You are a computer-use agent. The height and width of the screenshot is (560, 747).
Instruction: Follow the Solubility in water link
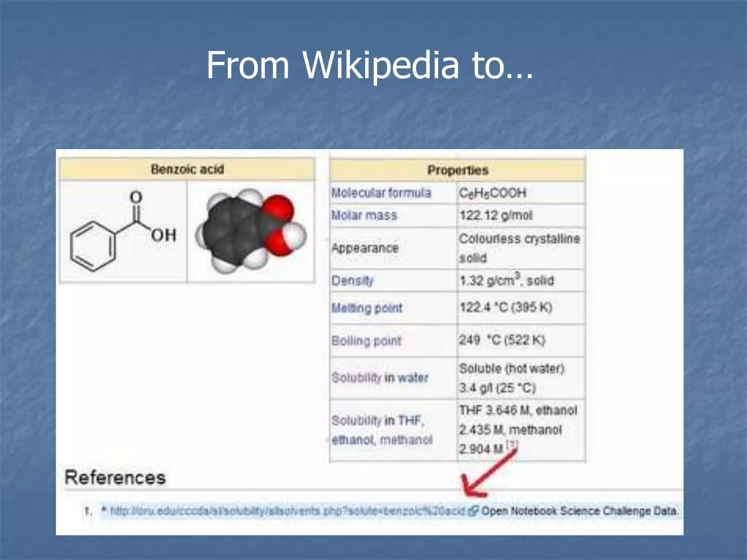click(x=380, y=378)
